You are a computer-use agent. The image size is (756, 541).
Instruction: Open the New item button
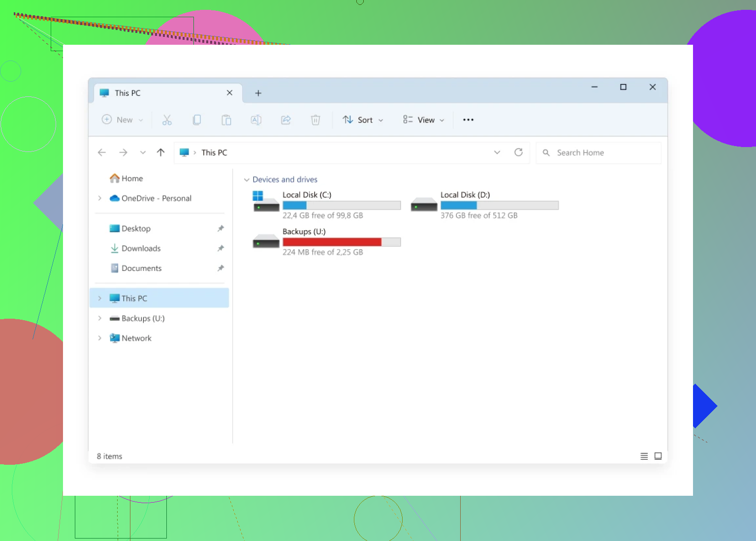122,120
